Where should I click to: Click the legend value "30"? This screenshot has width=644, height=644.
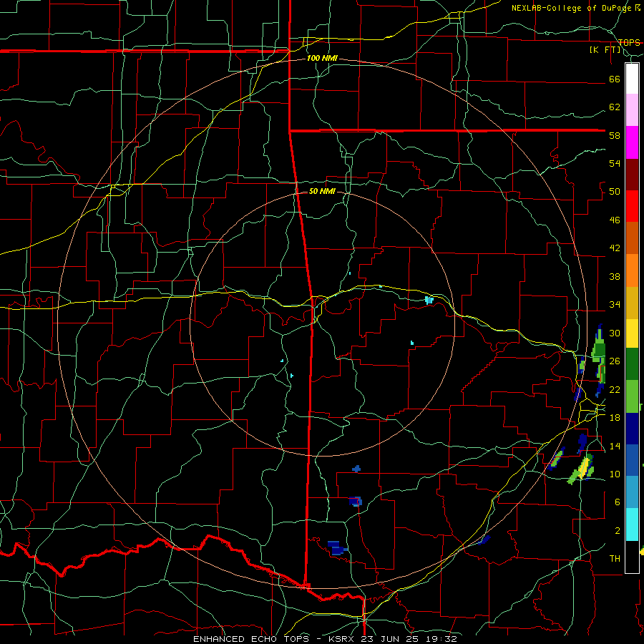[615, 333]
